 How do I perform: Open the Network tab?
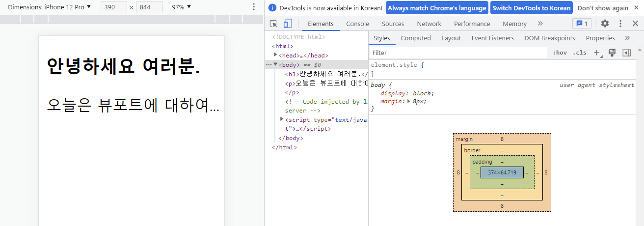pos(429,24)
